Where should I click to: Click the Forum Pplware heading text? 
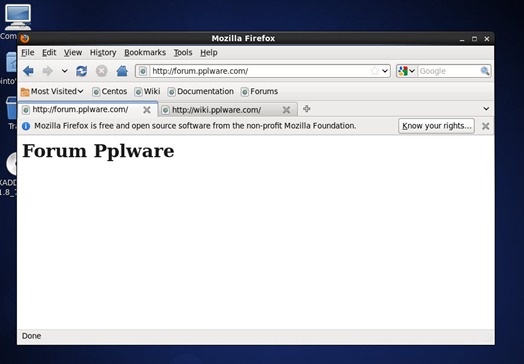(x=98, y=151)
